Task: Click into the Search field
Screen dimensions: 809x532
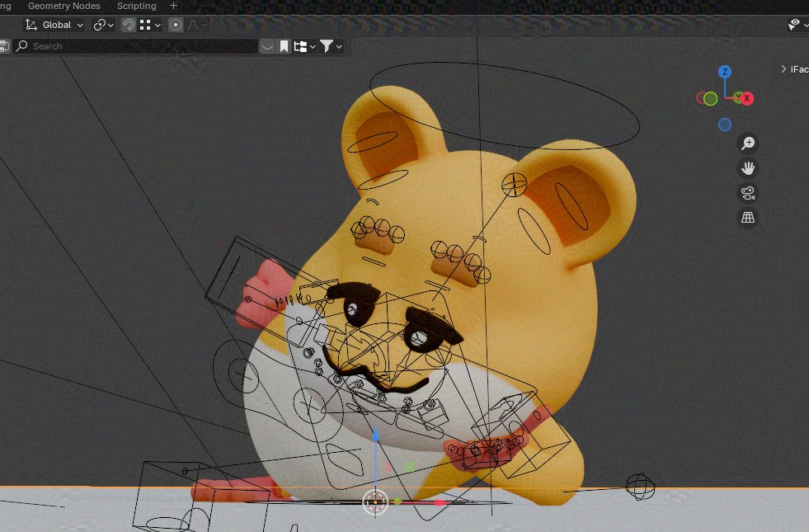Action: [136, 46]
